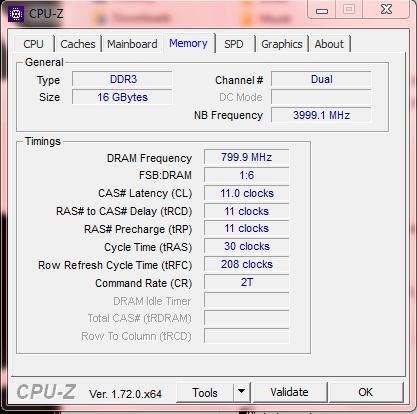Switch to the CPU tab
417x414 pixels.
(33, 44)
